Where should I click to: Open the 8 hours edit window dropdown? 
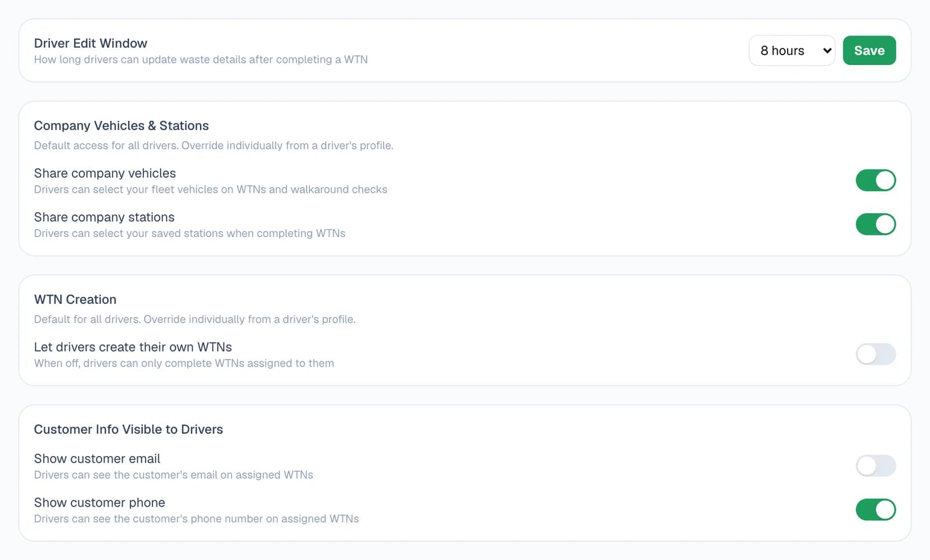pos(792,51)
